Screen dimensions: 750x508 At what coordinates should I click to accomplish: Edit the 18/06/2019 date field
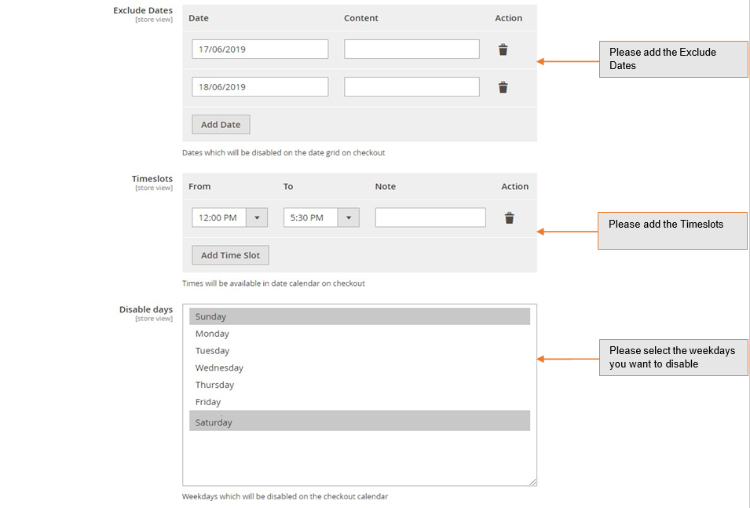tap(260, 87)
